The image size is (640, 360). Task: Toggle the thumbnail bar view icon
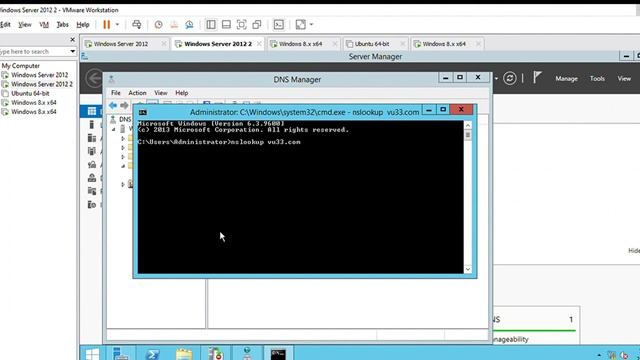point(226,24)
